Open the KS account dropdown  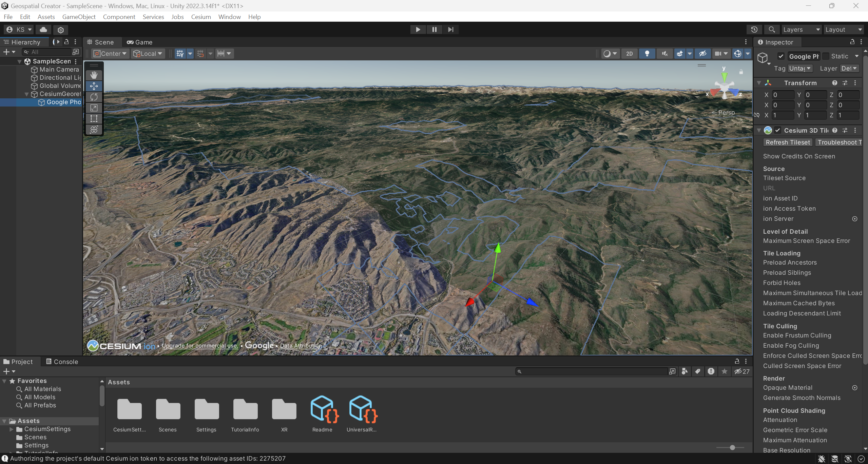(x=19, y=30)
